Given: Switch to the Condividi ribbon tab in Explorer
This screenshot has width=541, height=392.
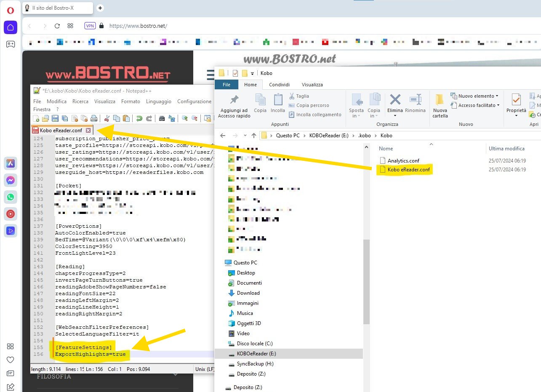Looking at the screenshot, I should pyautogui.click(x=279, y=85).
